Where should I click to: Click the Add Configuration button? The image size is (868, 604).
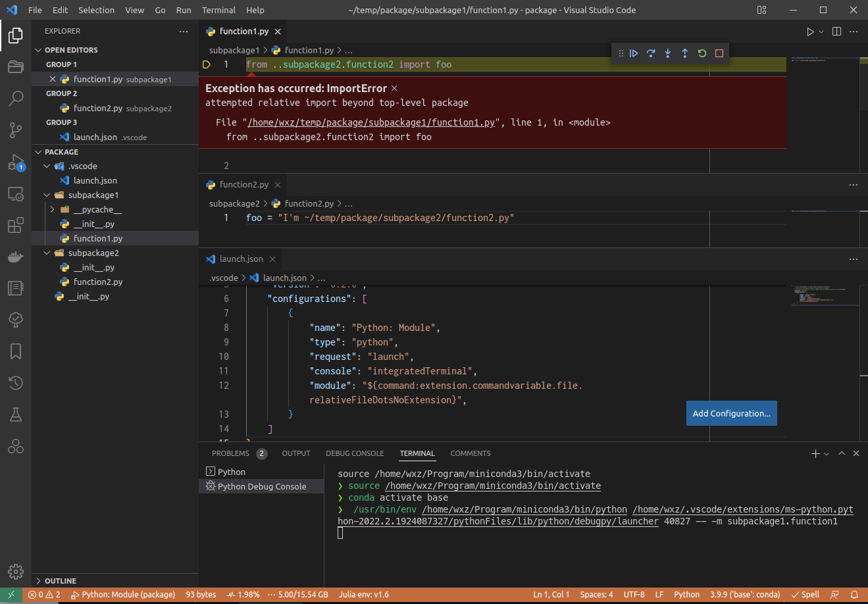(731, 413)
